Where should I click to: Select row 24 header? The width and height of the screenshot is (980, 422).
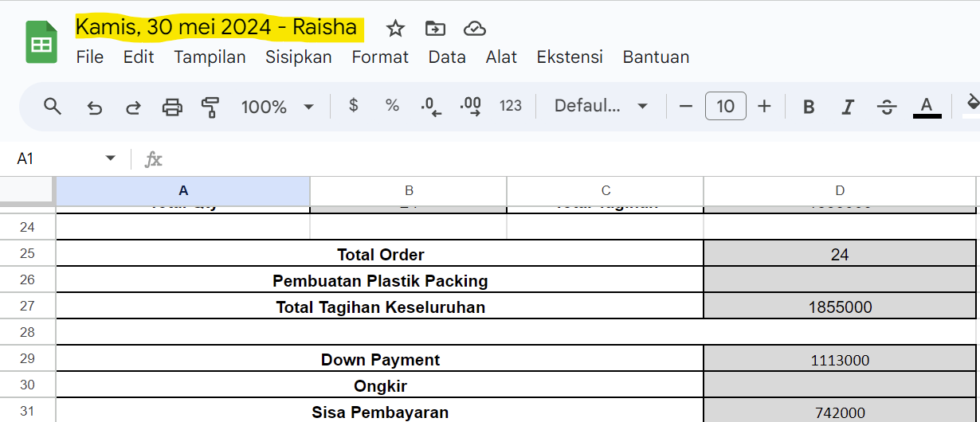pyautogui.click(x=27, y=227)
